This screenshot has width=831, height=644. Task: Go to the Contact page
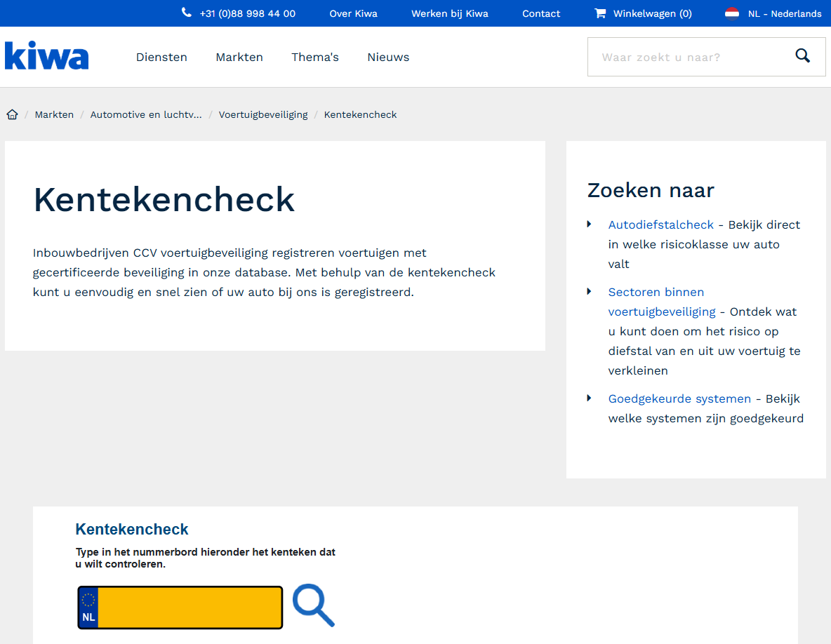pos(541,14)
